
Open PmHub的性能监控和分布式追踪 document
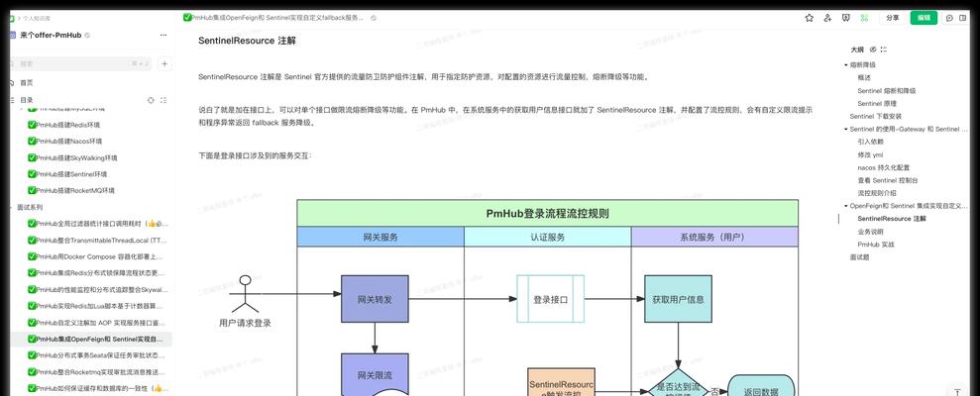(98, 290)
